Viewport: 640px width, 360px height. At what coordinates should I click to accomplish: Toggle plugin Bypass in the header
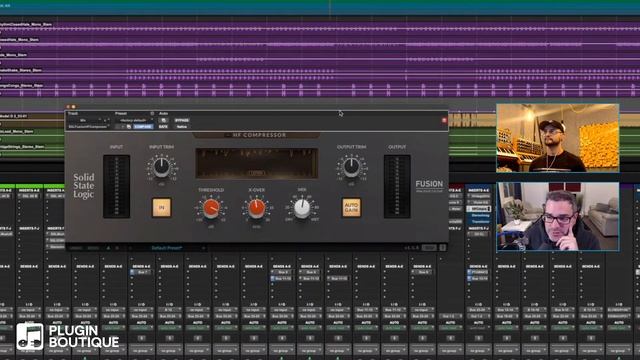click(182, 120)
